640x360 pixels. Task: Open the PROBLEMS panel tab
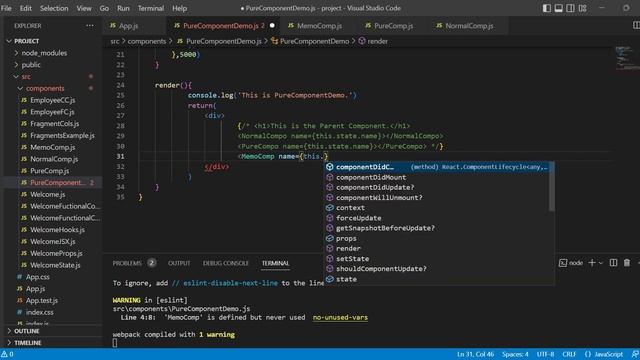pos(127,263)
